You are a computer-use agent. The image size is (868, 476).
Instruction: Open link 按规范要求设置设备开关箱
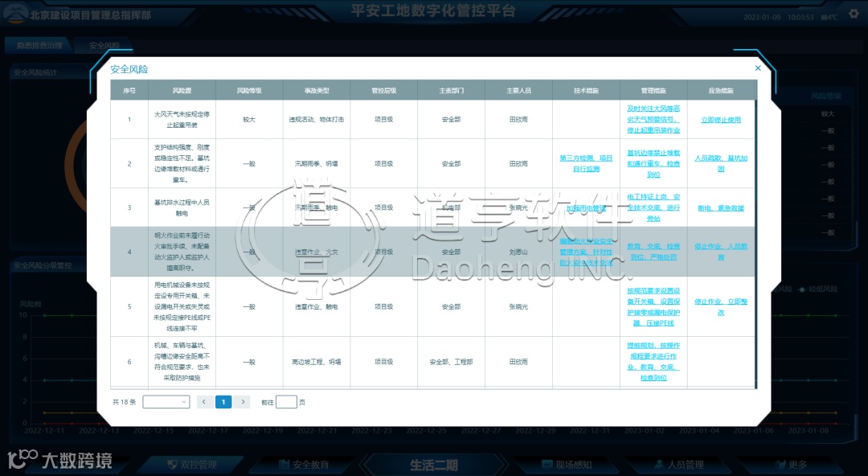(x=653, y=306)
